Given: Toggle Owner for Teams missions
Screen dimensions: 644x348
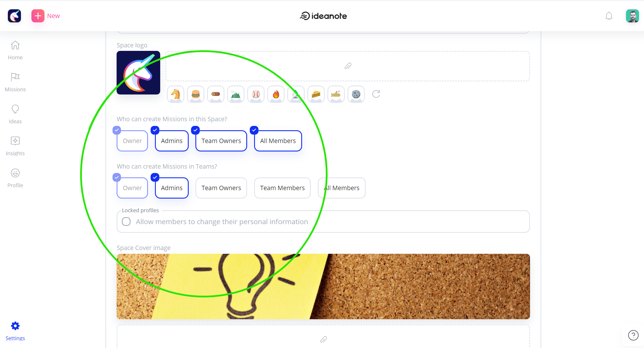Looking at the screenshot, I should click(132, 188).
